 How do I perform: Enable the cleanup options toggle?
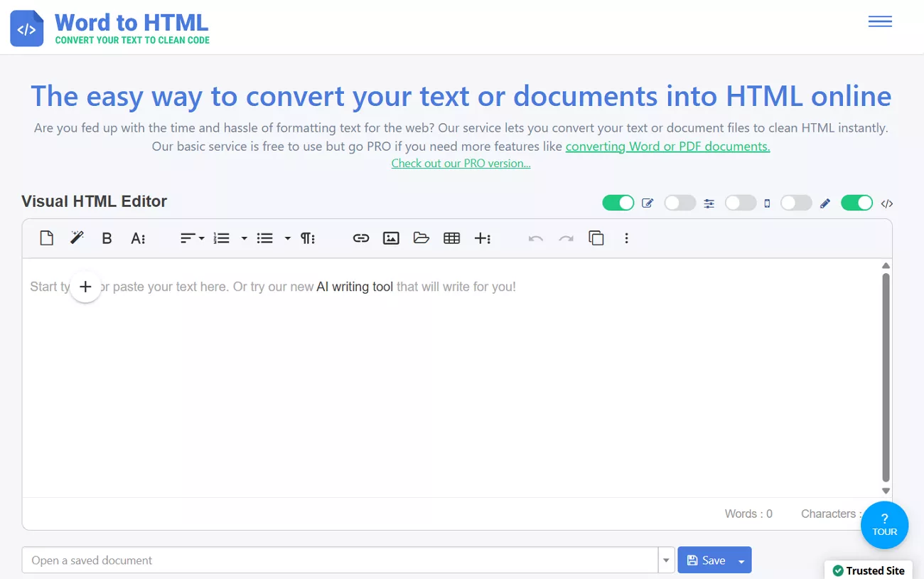pos(679,203)
